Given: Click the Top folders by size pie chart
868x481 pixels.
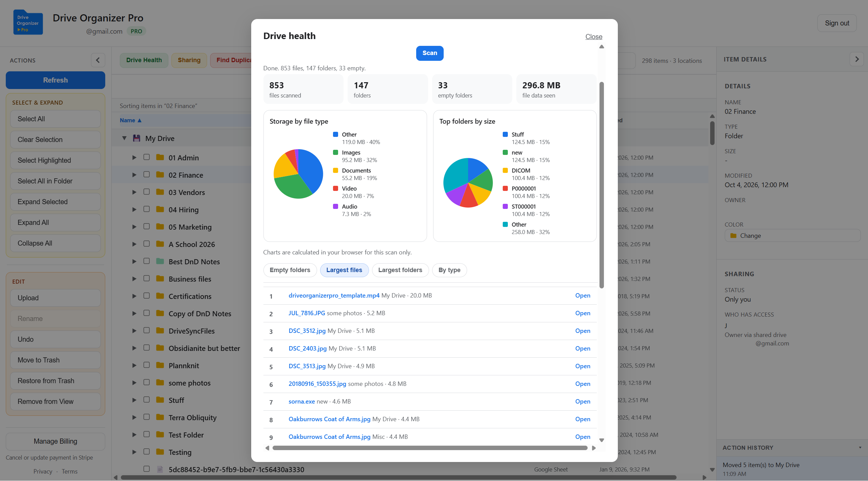Looking at the screenshot, I should (468, 183).
